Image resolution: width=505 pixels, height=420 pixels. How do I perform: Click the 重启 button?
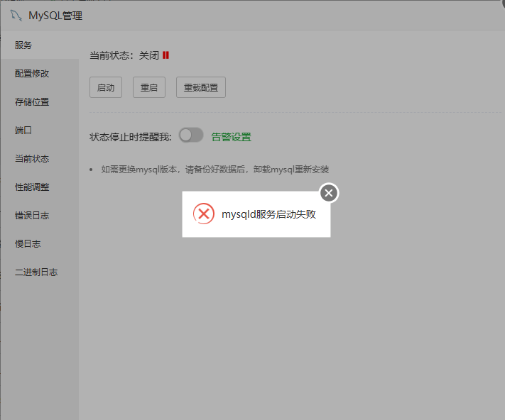(149, 87)
